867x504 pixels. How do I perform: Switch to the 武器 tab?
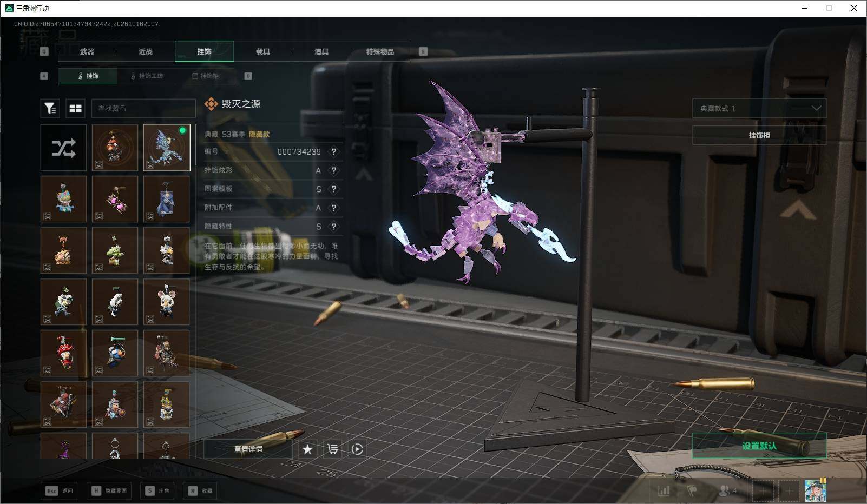(87, 51)
